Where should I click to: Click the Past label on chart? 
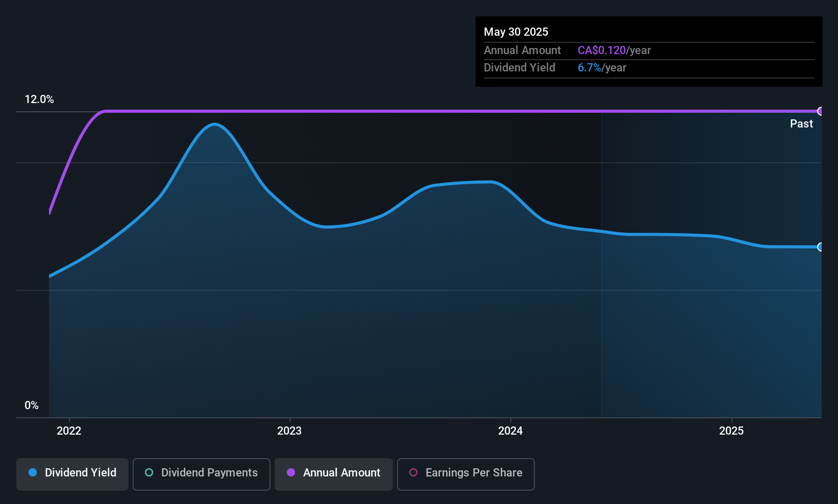click(x=801, y=123)
